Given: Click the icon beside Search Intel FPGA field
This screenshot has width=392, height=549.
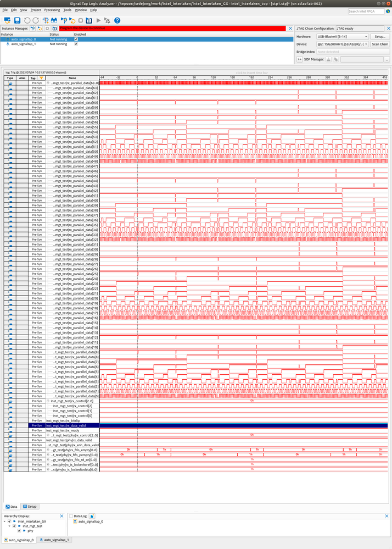Looking at the screenshot, I should (x=388, y=11).
